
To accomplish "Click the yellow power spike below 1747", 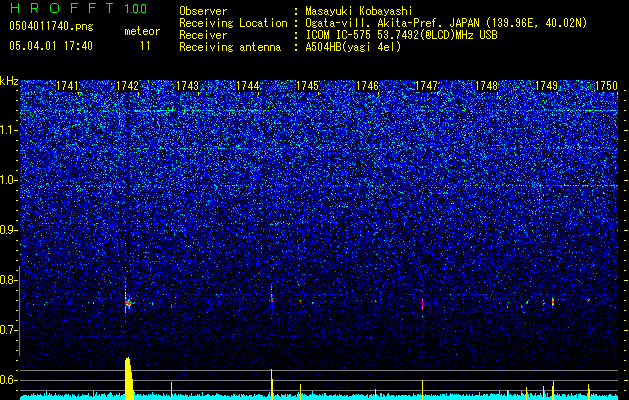I will 422,389.
